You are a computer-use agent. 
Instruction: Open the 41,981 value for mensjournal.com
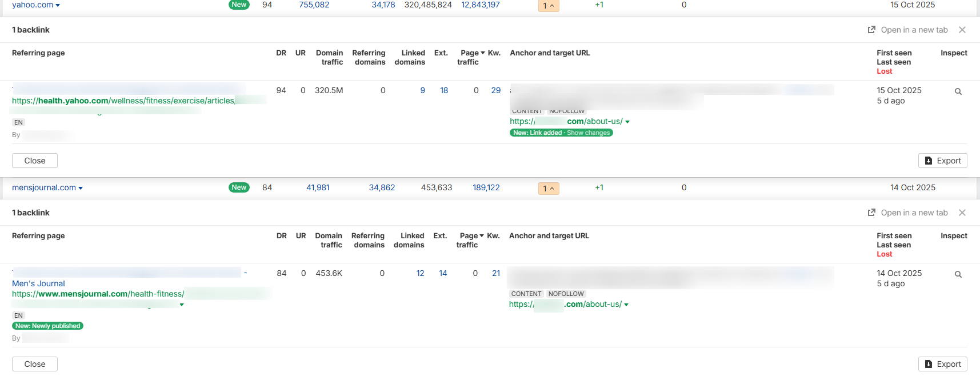click(x=318, y=187)
